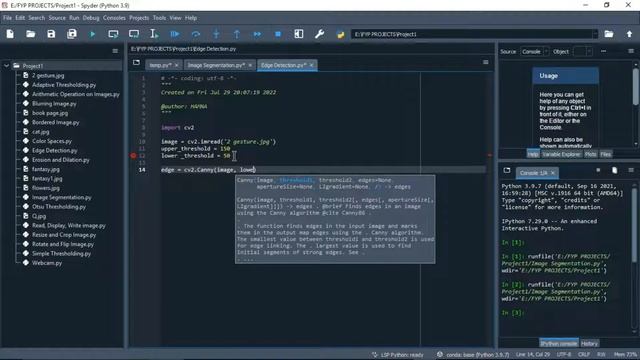Image resolution: width=640 pixels, height=360 pixels.
Task: Save all open files
Action: coord(72,34)
